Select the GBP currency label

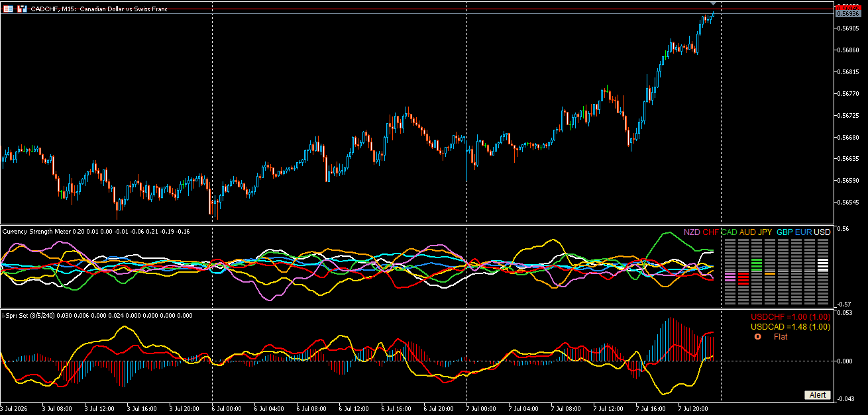[785, 232]
